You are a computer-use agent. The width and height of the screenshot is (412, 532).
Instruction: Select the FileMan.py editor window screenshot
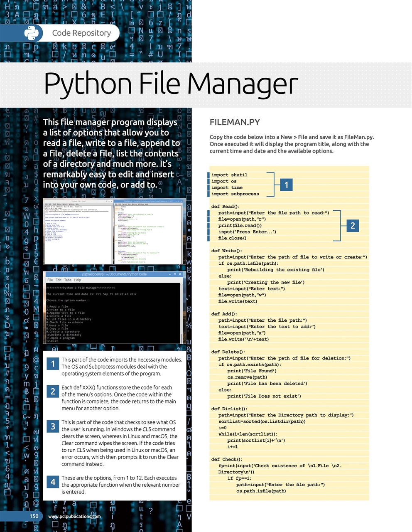(148, 231)
